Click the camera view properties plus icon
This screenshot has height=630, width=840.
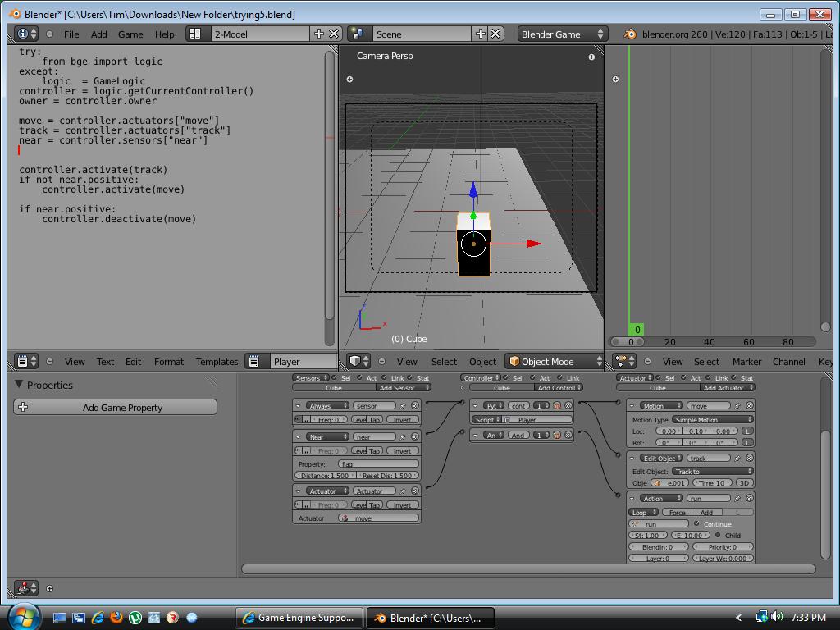[591, 57]
